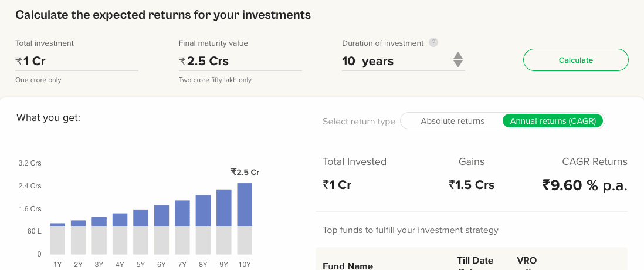Click the 5Y bar in chart
The image size is (644, 270).
tap(140, 232)
